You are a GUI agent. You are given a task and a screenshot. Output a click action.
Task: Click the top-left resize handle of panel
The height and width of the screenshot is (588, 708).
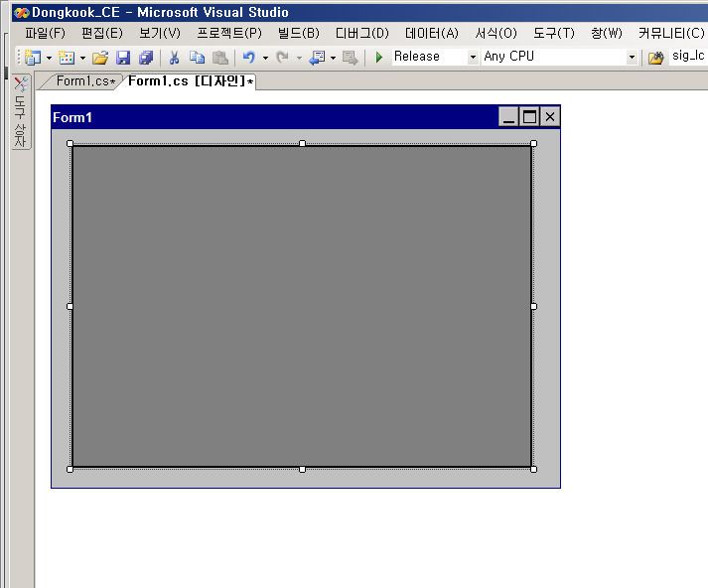(x=70, y=144)
